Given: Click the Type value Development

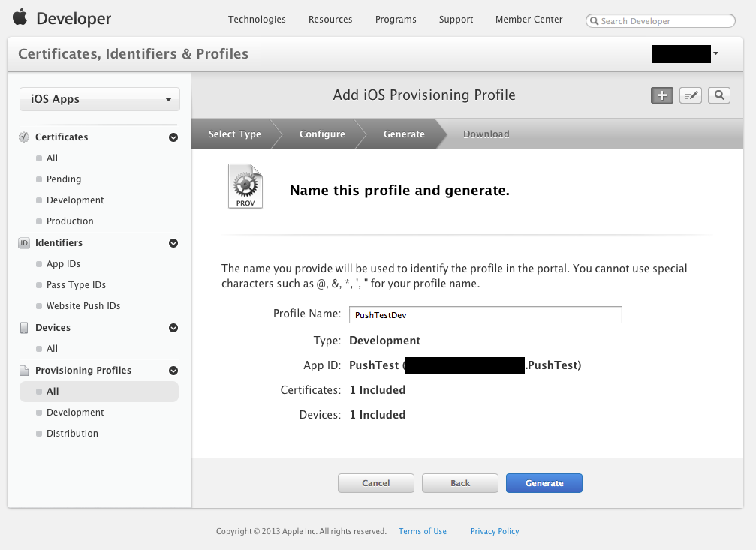Looking at the screenshot, I should click(x=384, y=341).
